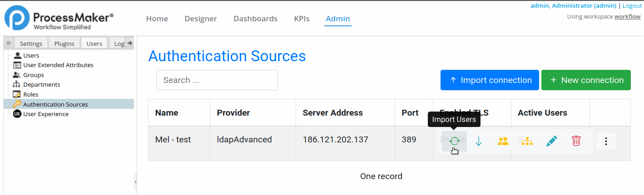This screenshot has height=195, width=644.
Task: Open the three-dot row actions menu
Action: 606,141
